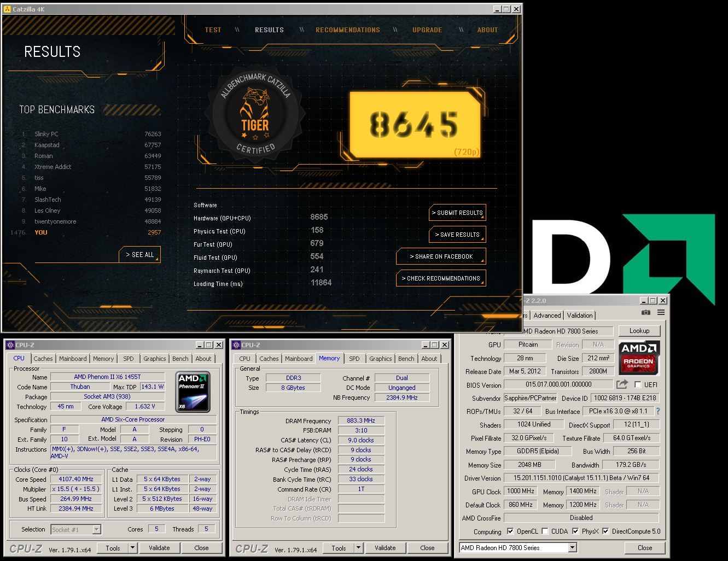Switch to the CPU tab in memory CPU-Z window
Viewport: 728px width, 561px height.
[x=244, y=359]
